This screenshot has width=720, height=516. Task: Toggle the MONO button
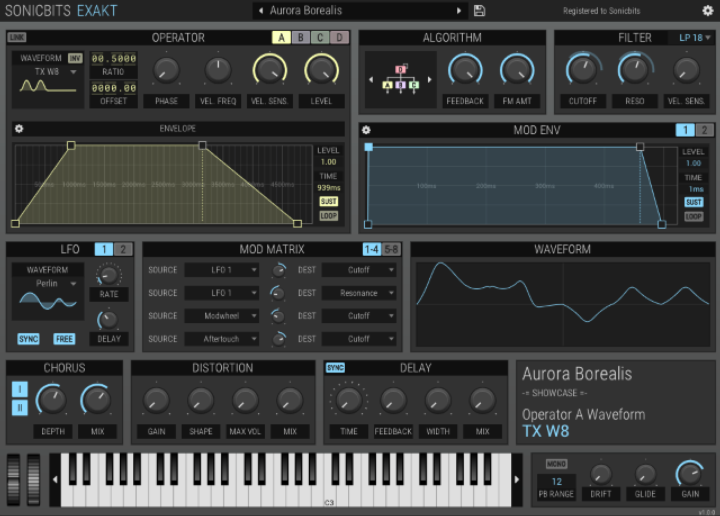point(556,464)
